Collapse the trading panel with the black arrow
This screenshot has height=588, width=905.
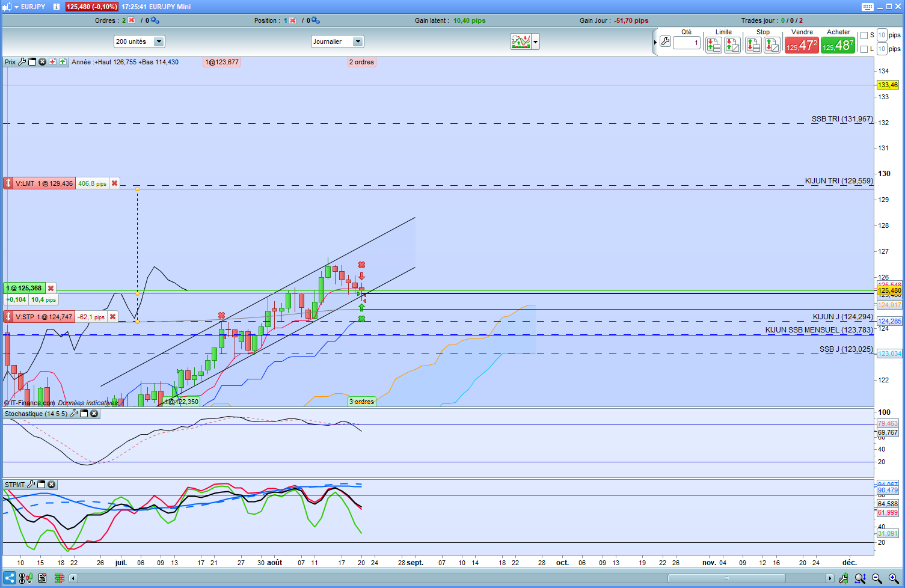[x=655, y=42]
